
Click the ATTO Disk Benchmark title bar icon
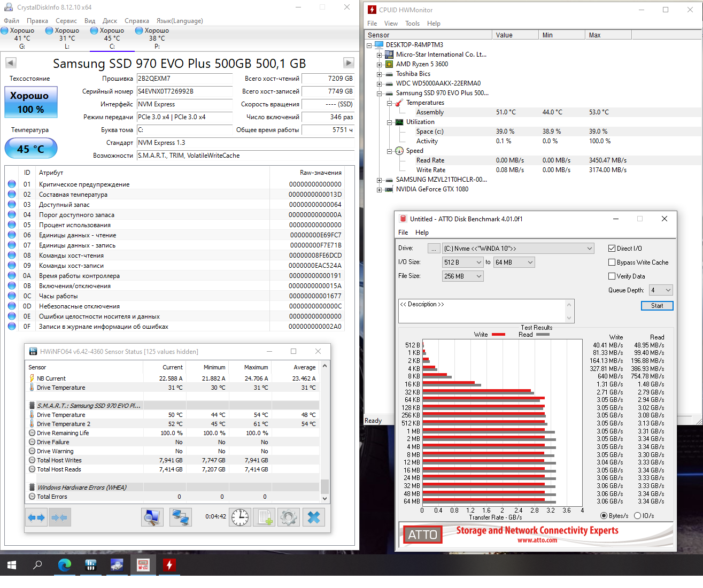point(403,219)
